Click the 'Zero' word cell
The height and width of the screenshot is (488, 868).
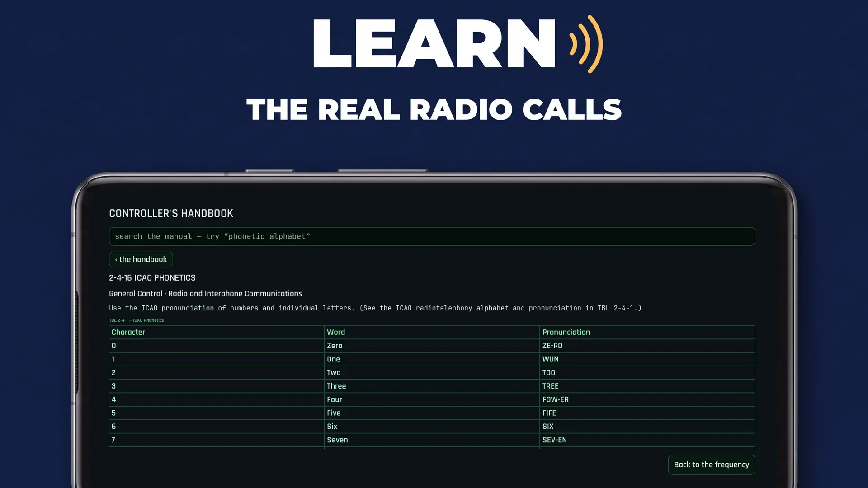coord(432,346)
